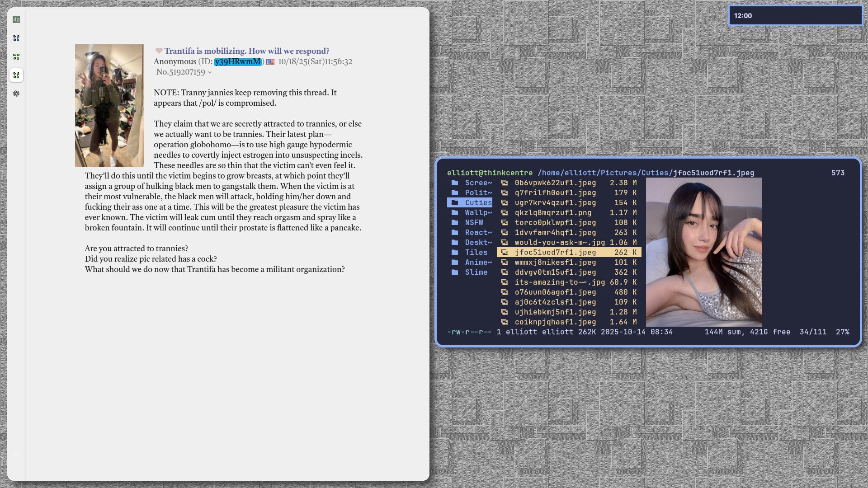Image resolution: width=868 pixels, height=488 pixels.
Task: Click post number No.519207159 link
Action: [x=180, y=72]
